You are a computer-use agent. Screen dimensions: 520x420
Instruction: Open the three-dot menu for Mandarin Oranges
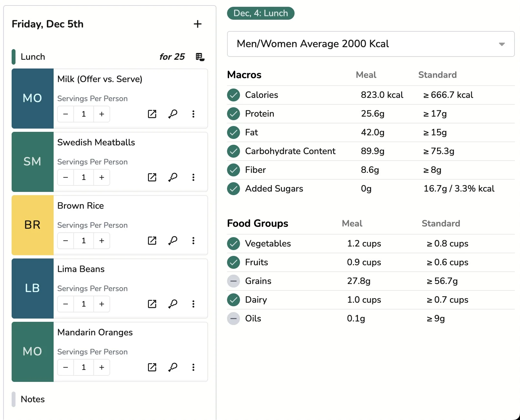point(193,367)
